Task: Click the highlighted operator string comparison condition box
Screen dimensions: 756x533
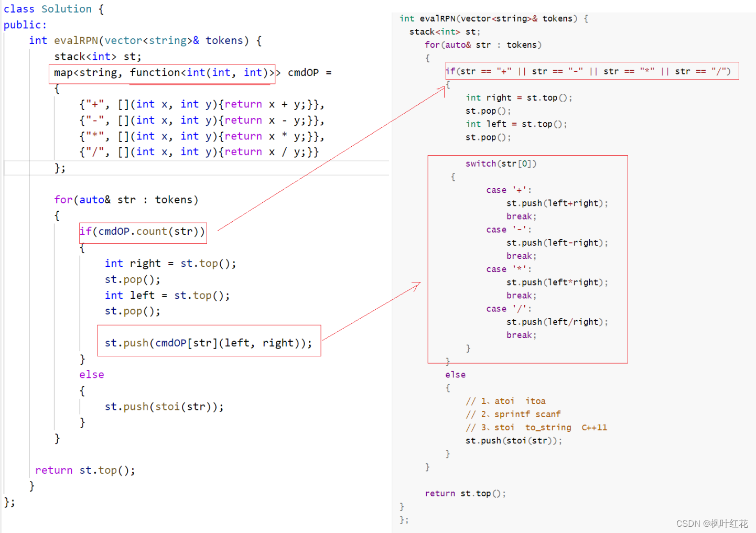Action: click(x=591, y=71)
